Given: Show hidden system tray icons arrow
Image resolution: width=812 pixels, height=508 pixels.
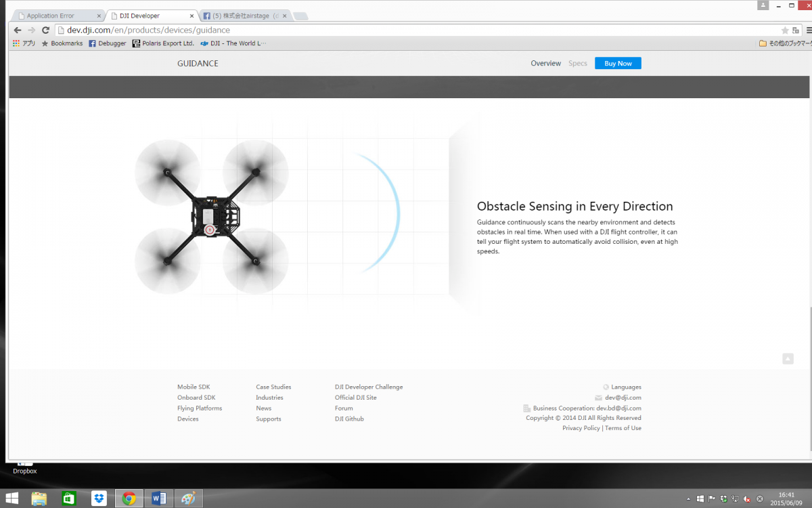Looking at the screenshot, I should [689, 499].
